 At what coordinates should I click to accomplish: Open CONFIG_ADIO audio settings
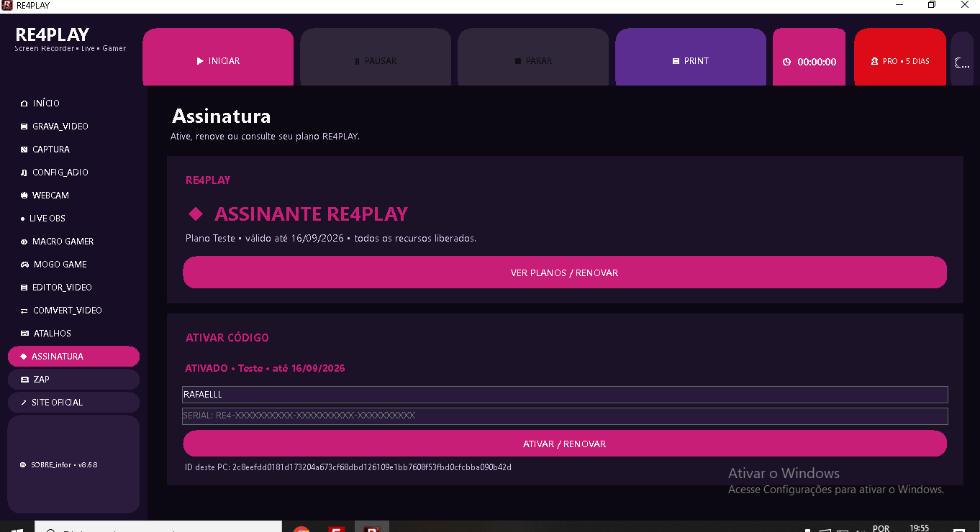73,173
